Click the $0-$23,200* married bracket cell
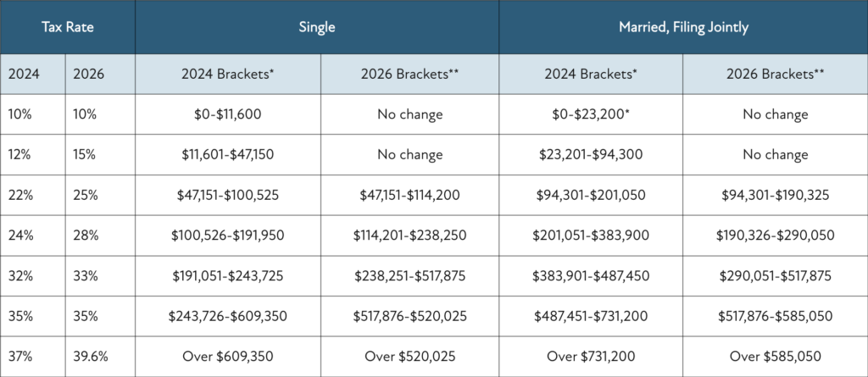 [592, 114]
